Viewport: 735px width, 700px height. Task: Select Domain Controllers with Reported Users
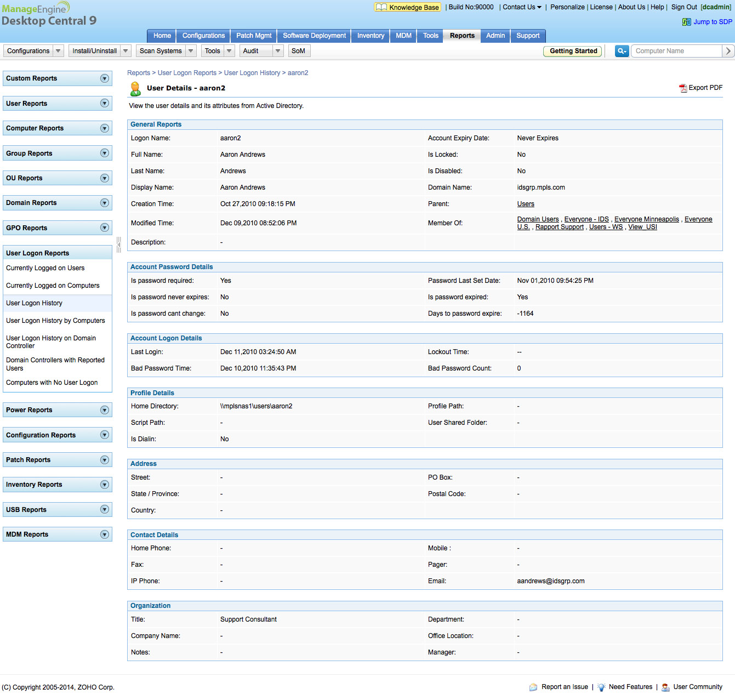tap(55, 364)
